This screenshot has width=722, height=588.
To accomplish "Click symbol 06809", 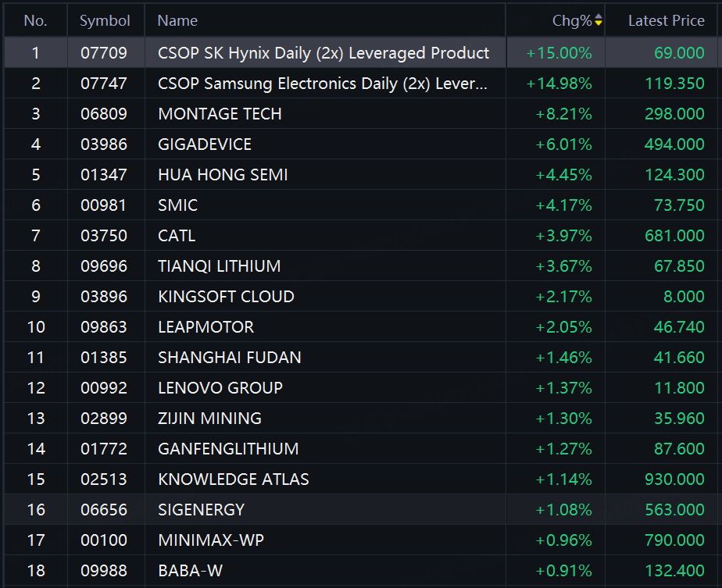I will (104, 114).
